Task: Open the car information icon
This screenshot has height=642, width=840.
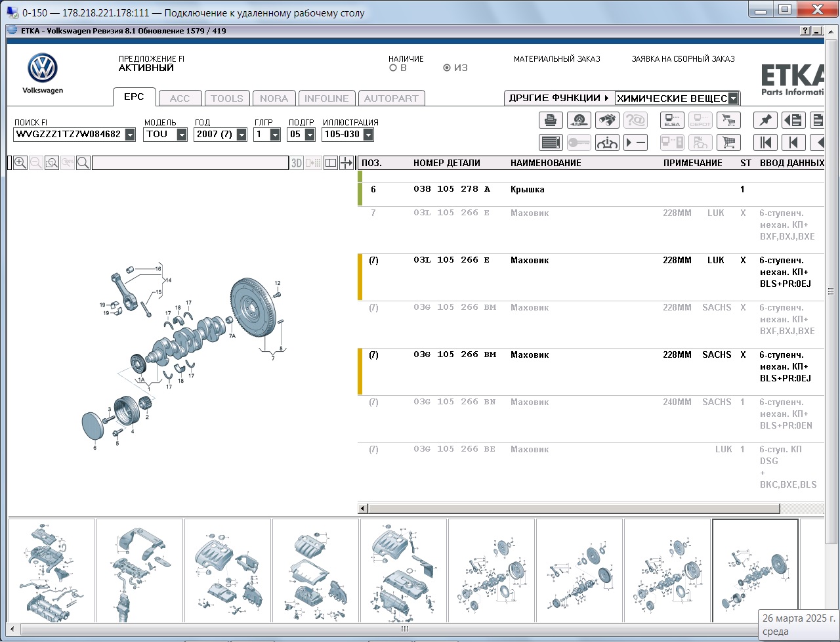Action: 607,142
